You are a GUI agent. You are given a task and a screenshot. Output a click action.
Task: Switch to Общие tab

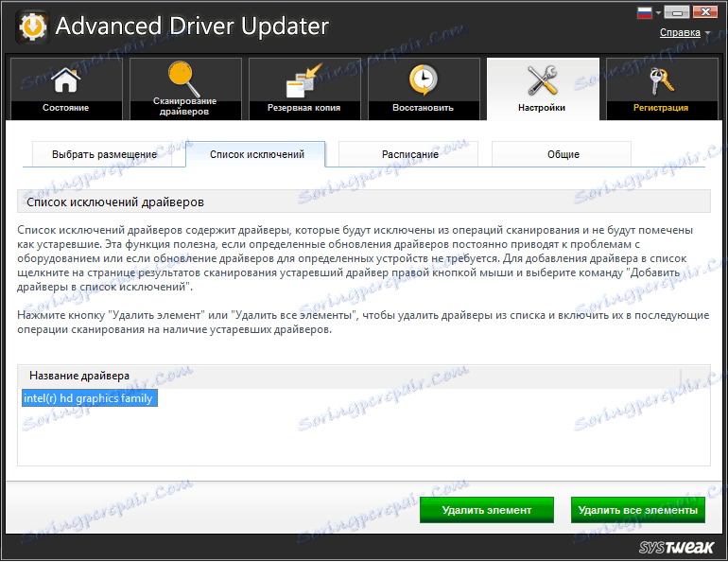tap(563, 154)
